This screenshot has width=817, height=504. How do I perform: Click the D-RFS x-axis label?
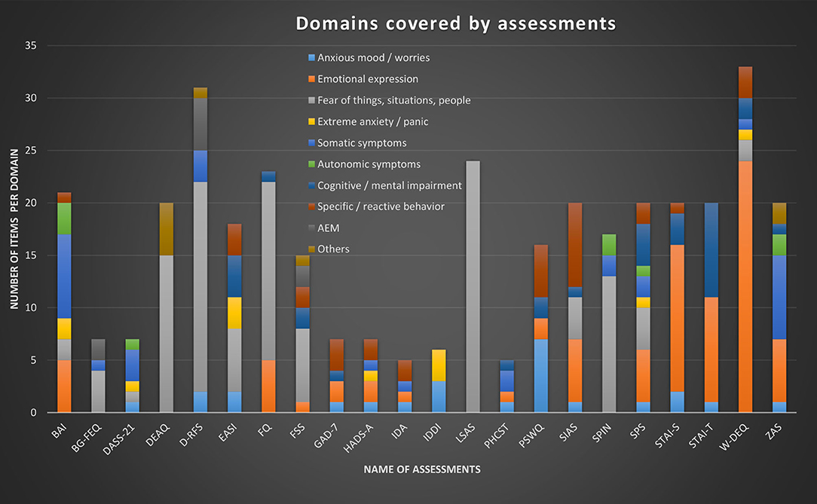(191, 435)
